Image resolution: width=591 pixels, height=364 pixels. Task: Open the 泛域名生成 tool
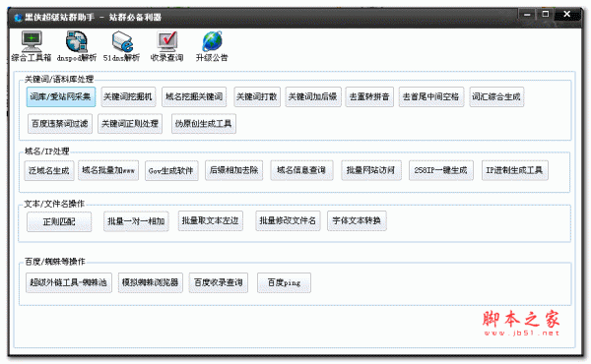[x=49, y=170]
